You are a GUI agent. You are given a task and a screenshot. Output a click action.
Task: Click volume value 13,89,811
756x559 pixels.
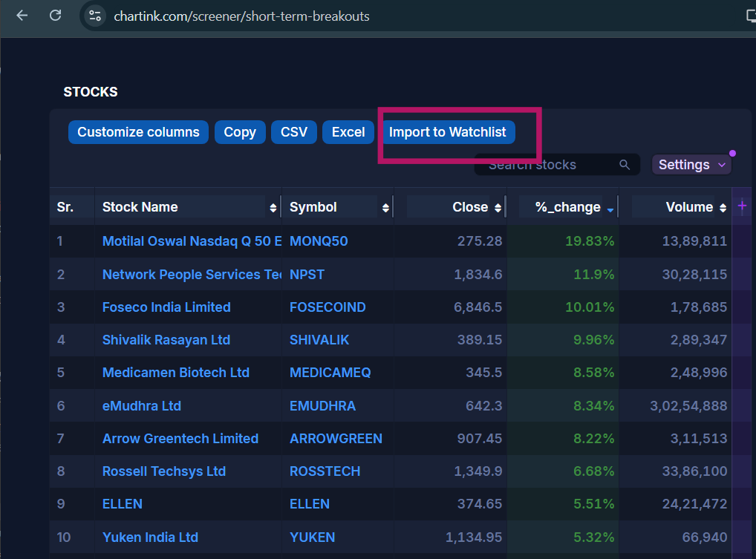point(695,241)
